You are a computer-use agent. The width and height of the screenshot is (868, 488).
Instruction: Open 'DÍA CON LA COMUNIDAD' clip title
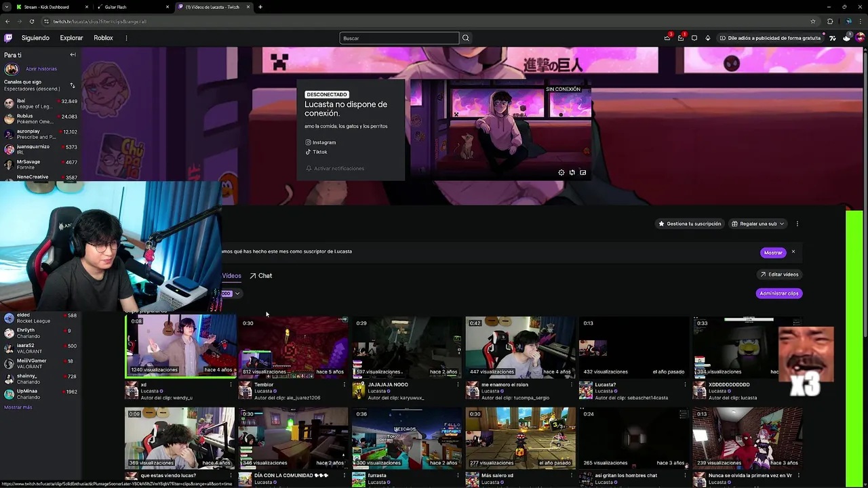(x=292, y=476)
